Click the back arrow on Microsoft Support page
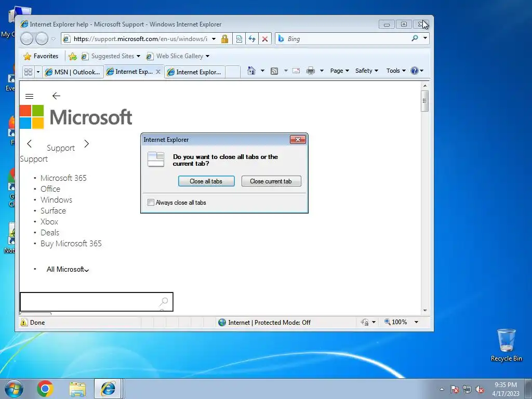The width and height of the screenshot is (532, 399). (x=56, y=96)
